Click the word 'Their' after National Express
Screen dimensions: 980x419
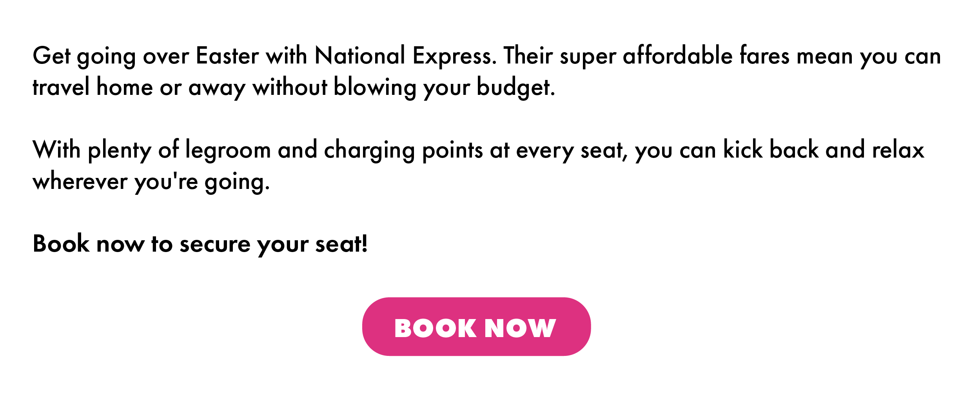[x=528, y=56]
